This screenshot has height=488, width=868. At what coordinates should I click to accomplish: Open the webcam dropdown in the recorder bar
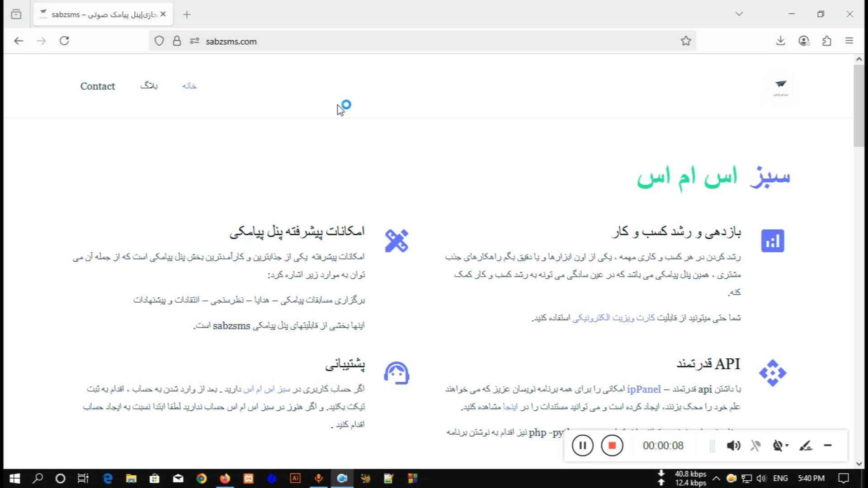(787, 446)
